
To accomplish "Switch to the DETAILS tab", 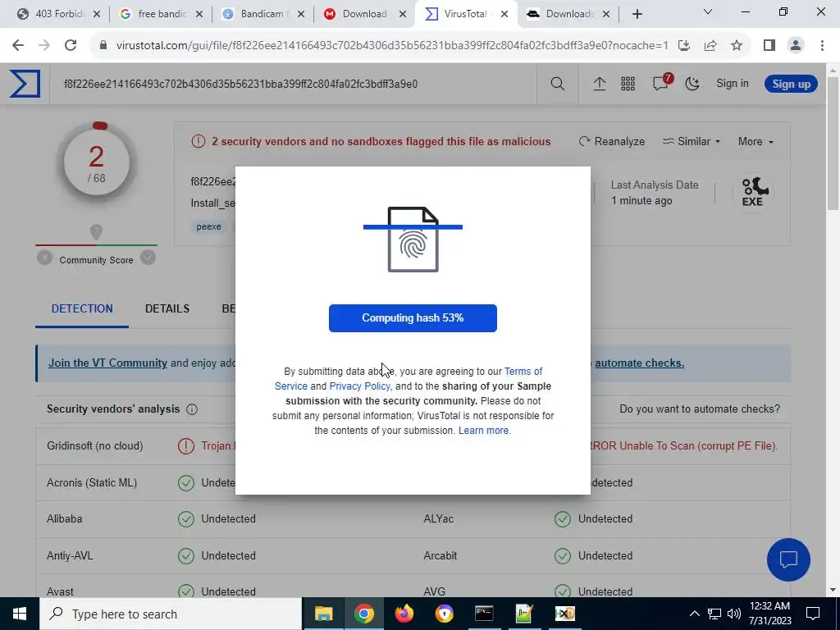I will pos(167,308).
